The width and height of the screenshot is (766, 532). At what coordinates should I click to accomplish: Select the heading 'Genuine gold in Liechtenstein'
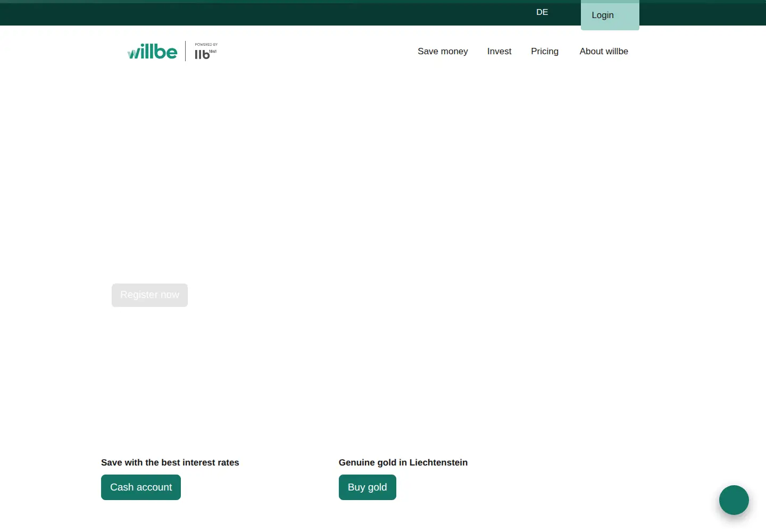(403, 462)
